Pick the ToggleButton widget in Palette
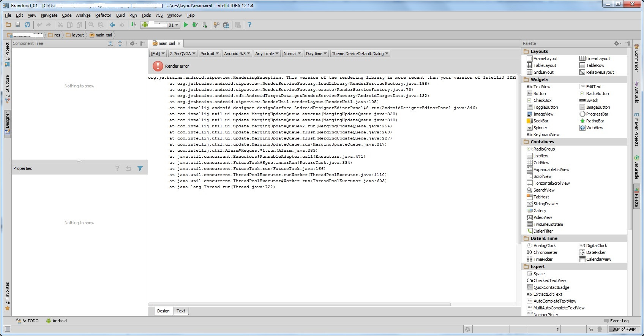644x336 pixels. point(542,107)
